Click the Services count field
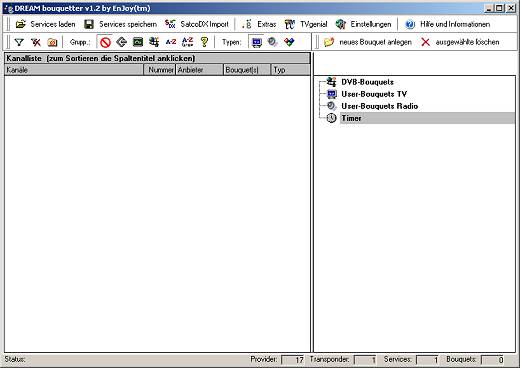520x368 pixels. 427,360
